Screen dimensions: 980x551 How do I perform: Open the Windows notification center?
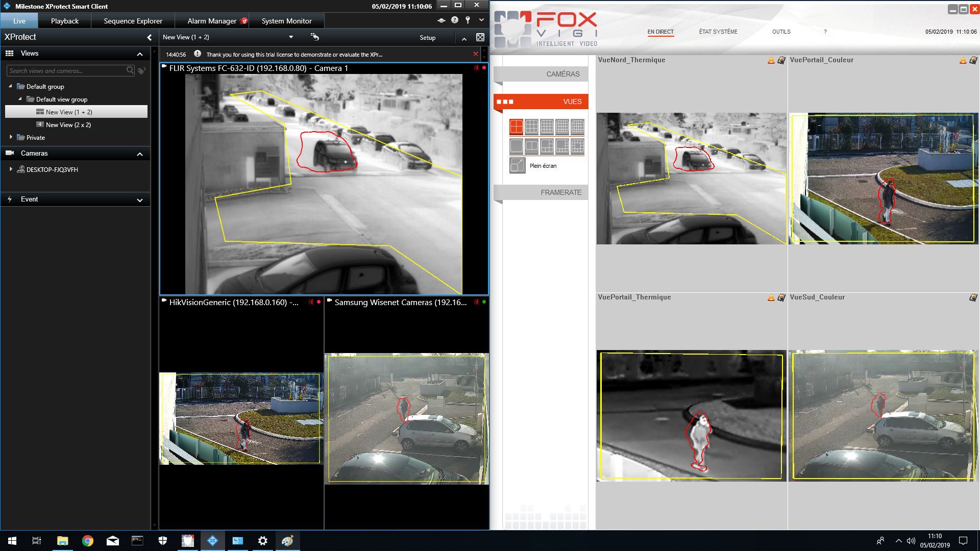pos(963,541)
